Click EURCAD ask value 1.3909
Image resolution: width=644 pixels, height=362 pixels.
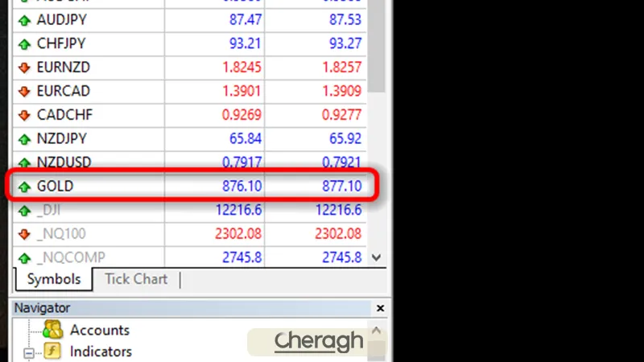point(341,91)
